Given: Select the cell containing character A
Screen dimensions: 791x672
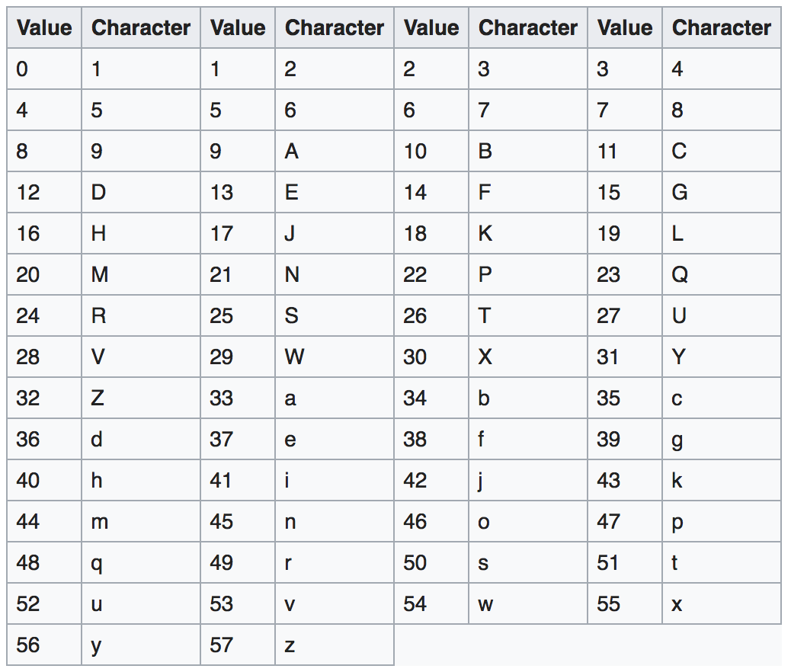Looking at the screenshot, I should pos(335,152).
